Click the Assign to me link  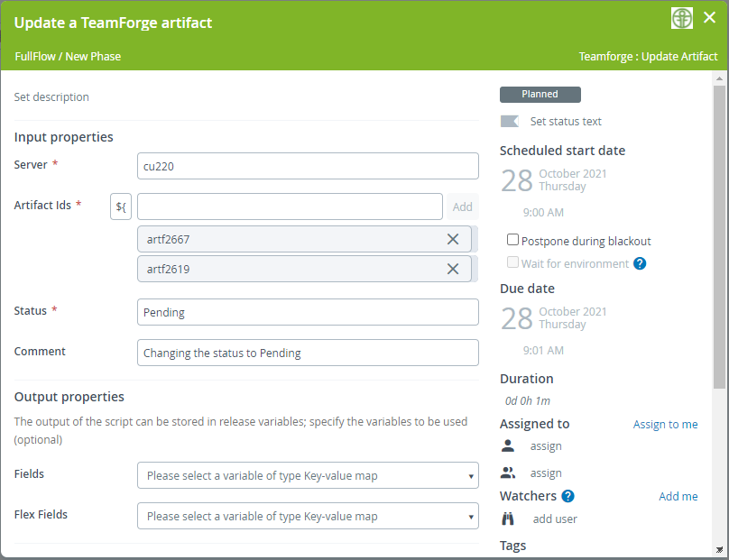coord(665,425)
